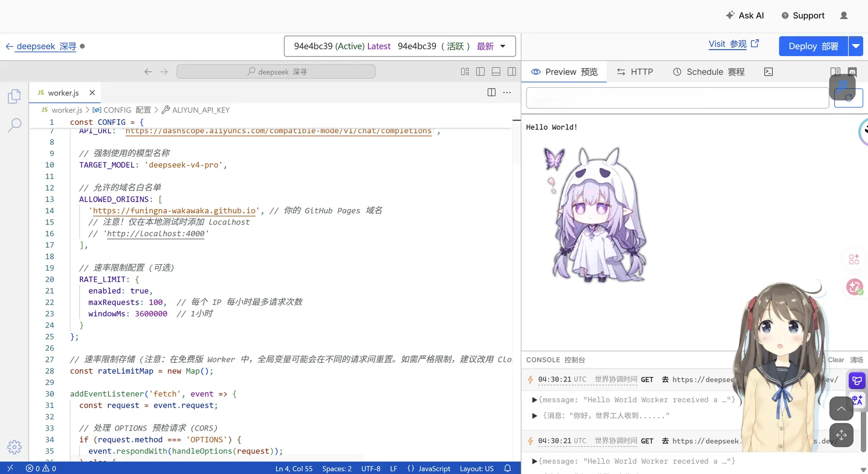Viewport: 868px width, 474px height.
Task: Click the windowMs value 3600000
Action: tap(151, 314)
